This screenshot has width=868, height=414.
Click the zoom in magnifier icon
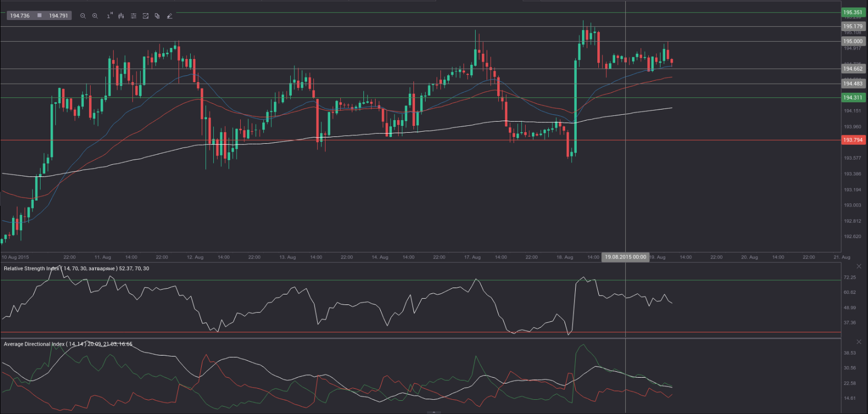95,16
